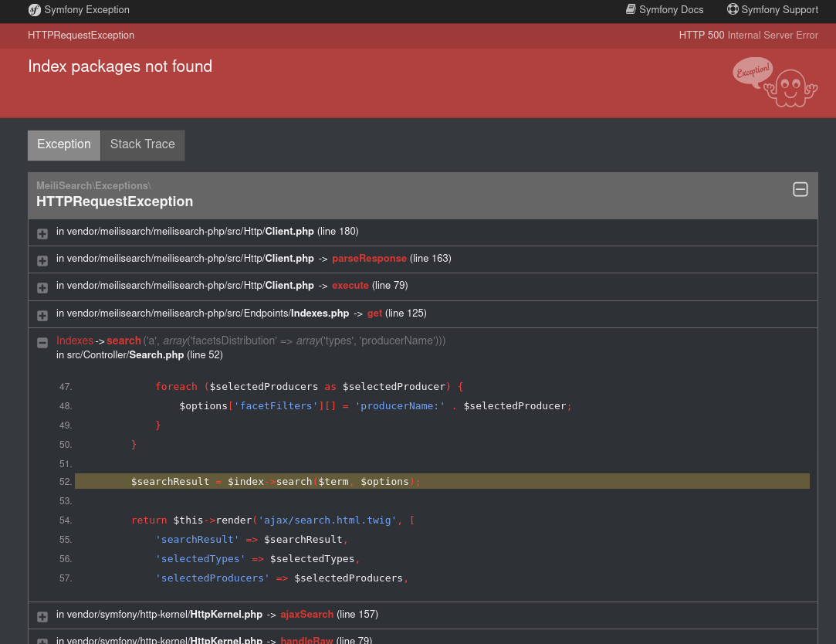Image resolution: width=836 pixels, height=644 pixels.
Task: Click code line 56 selectedTypes entry
Action: pyautogui.click(x=258, y=558)
